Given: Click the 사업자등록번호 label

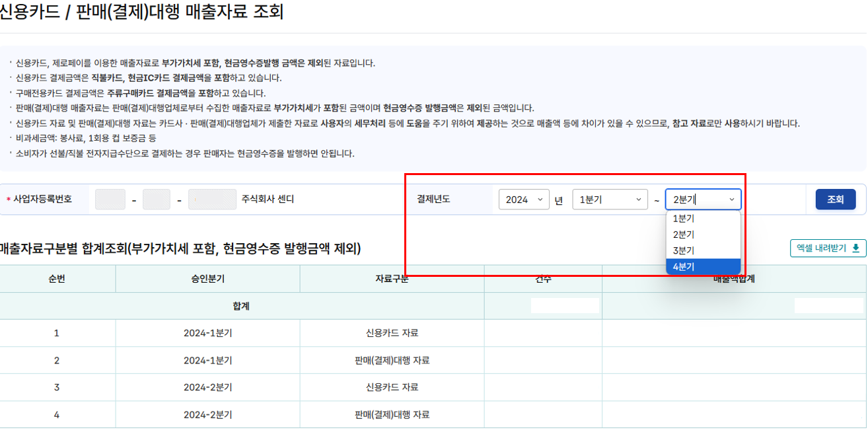Looking at the screenshot, I should coord(42,199).
